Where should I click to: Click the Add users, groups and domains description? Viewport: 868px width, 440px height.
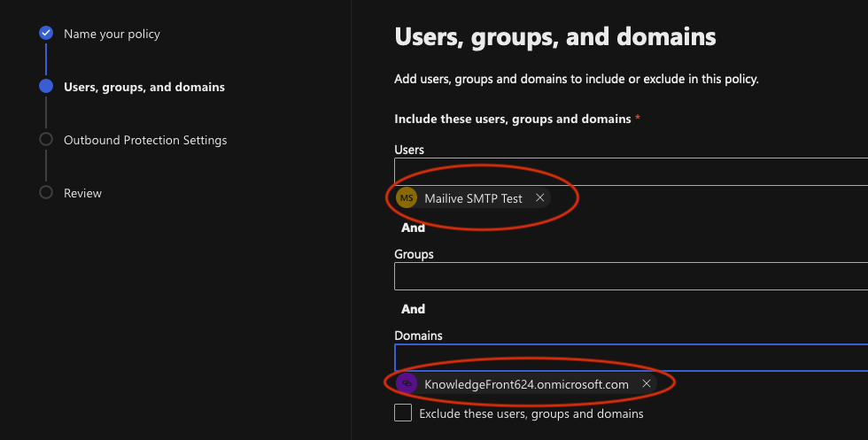click(577, 79)
